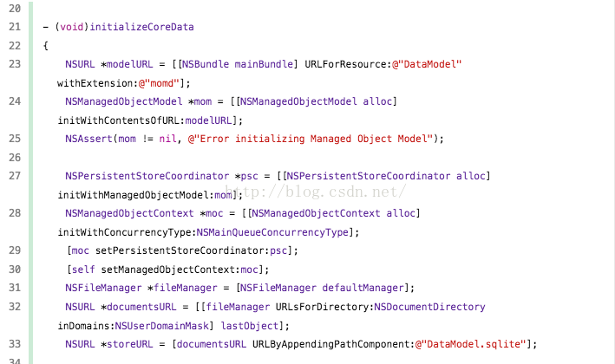Click the modelURL variable declaration on line 23
The width and height of the screenshot is (615, 364).
pos(128,64)
